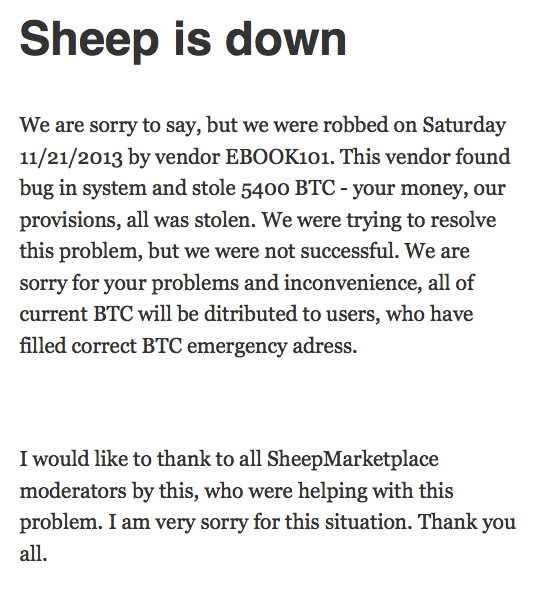Click the word "Saturday" in first line
The height and width of the screenshot is (599, 547).
(x=464, y=126)
